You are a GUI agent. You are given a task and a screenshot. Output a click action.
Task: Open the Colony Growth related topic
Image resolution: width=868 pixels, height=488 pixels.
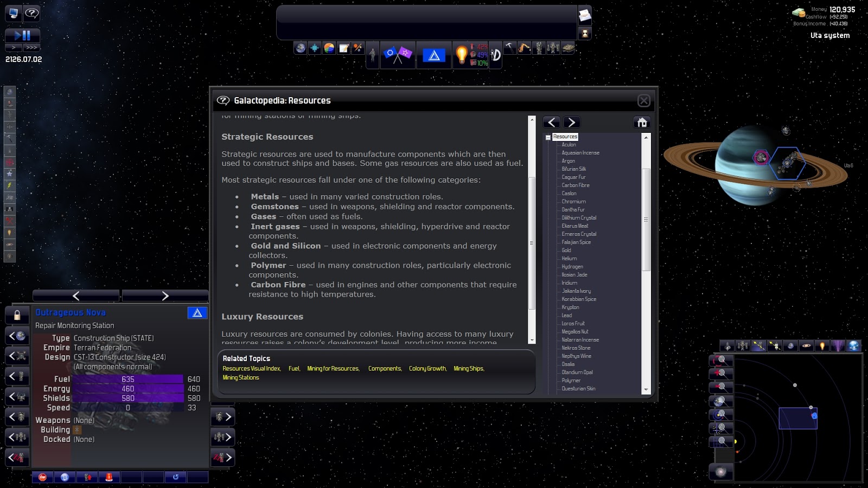427,369
